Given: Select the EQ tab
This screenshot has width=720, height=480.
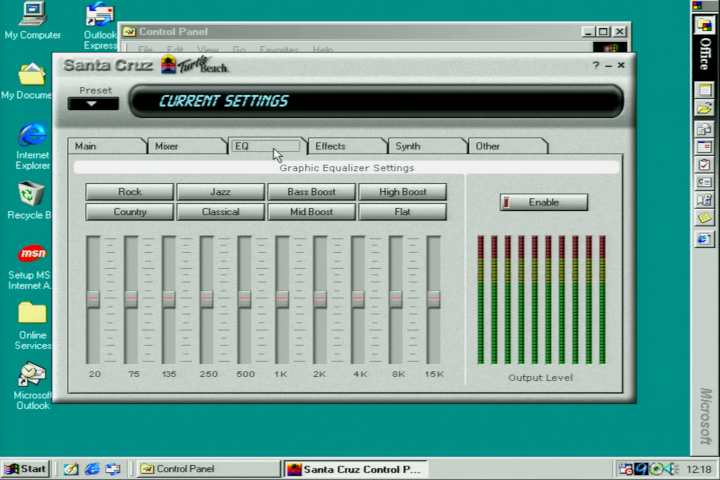Looking at the screenshot, I should point(267,146).
